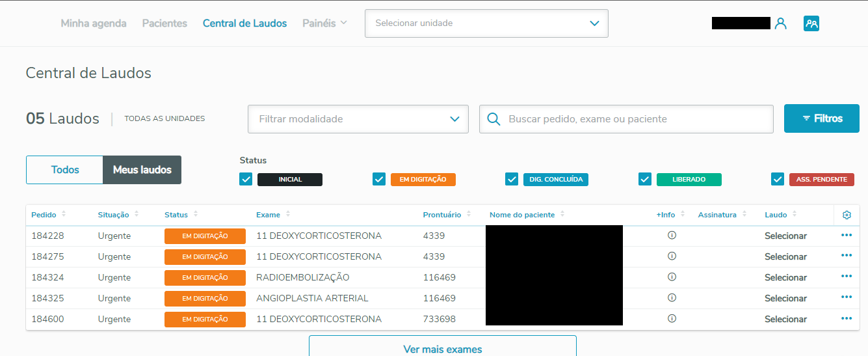Click Selecionar for pedido 184275

click(x=785, y=256)
